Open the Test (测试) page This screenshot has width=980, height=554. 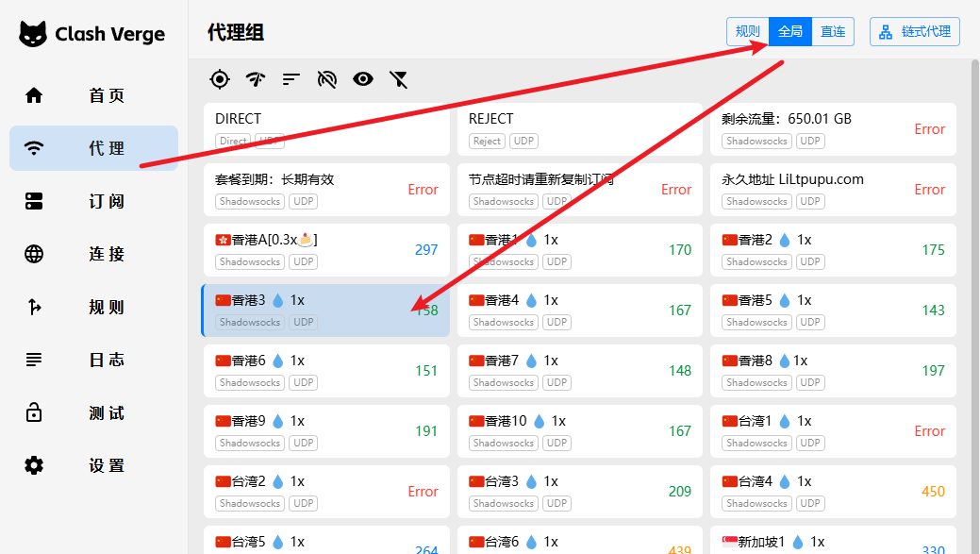tap(93, 412)
